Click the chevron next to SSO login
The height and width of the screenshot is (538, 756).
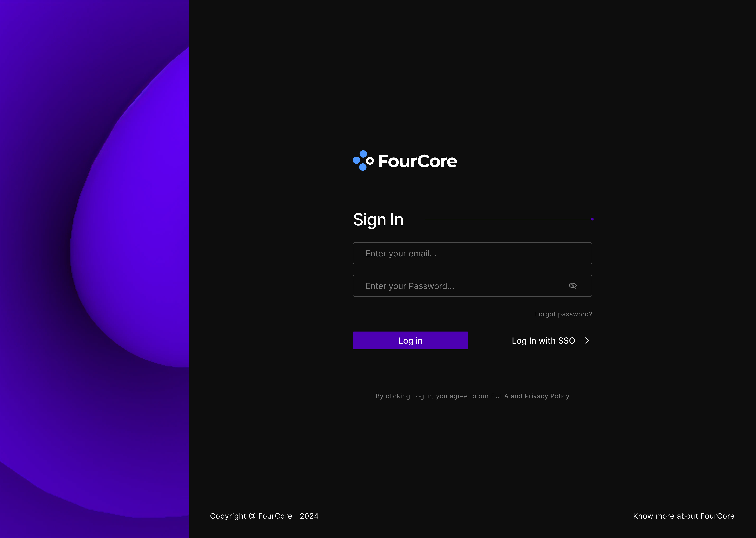tap(587, 341)
